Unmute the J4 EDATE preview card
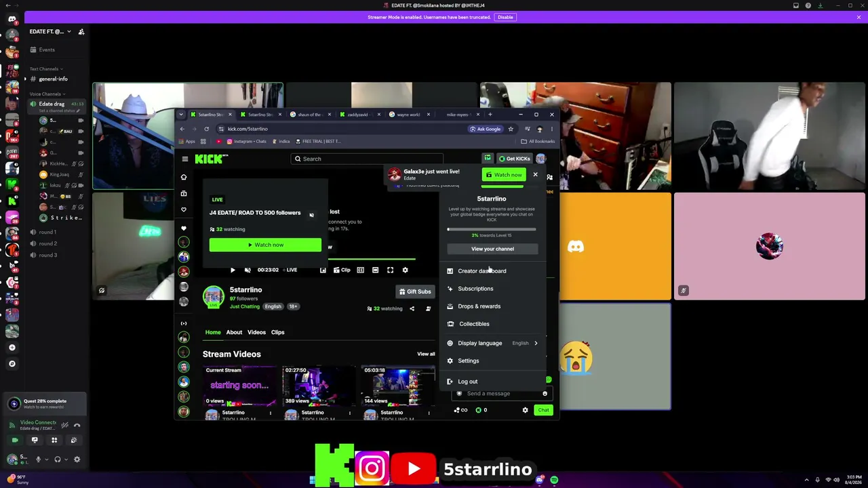 pos(311,215)
